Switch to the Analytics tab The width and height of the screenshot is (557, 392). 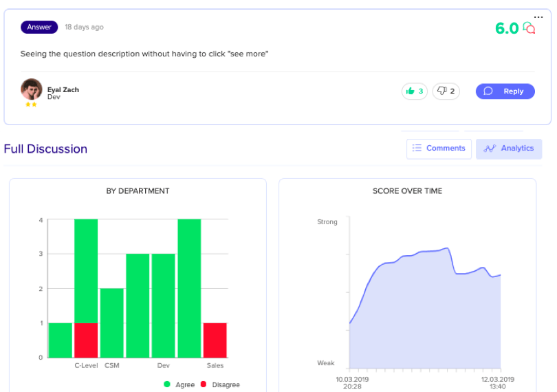(509, 149)
